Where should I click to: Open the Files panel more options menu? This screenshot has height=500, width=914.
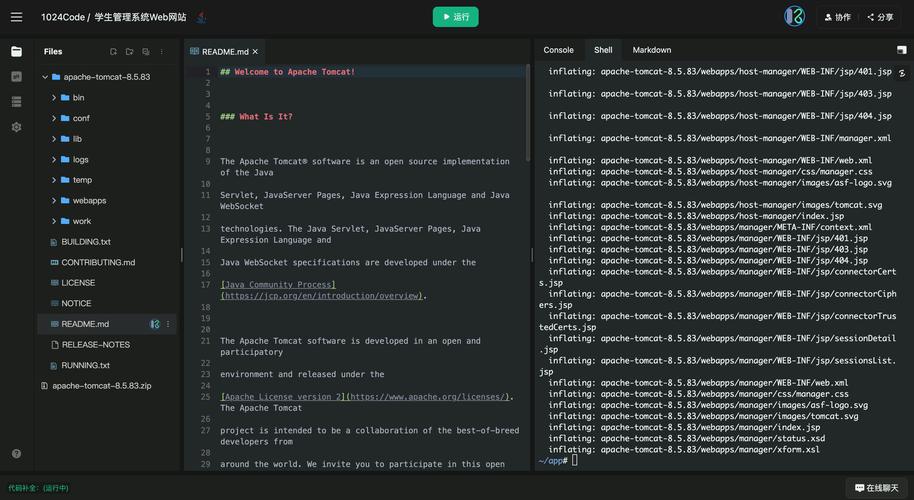point(164,51)
